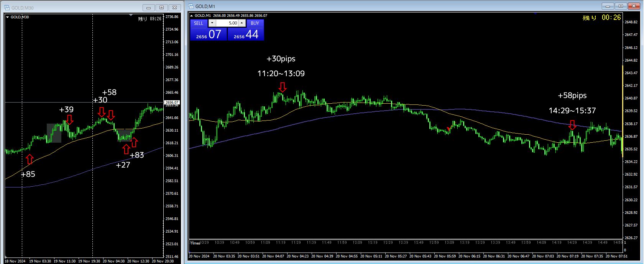644x264 pixels.
Task: Collapse one-click trading panel on GOLD,M1
Action: [192, 16]
